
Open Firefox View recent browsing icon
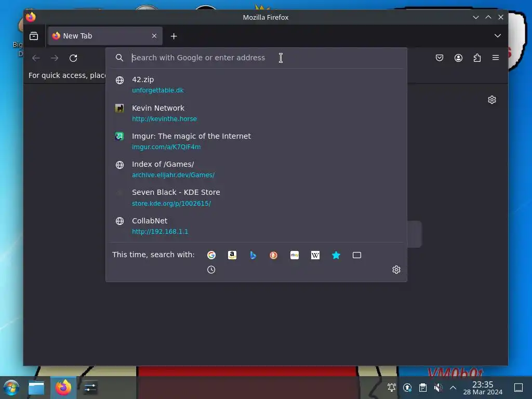34,36
